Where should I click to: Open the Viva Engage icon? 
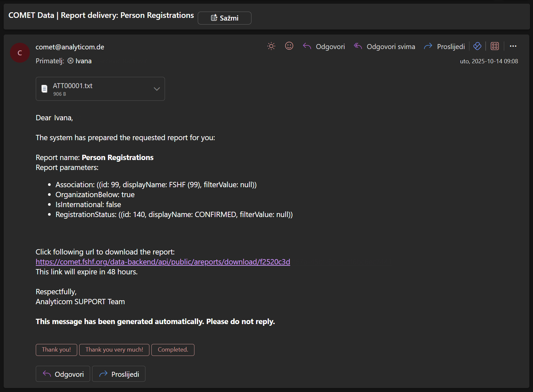[477, 46]
